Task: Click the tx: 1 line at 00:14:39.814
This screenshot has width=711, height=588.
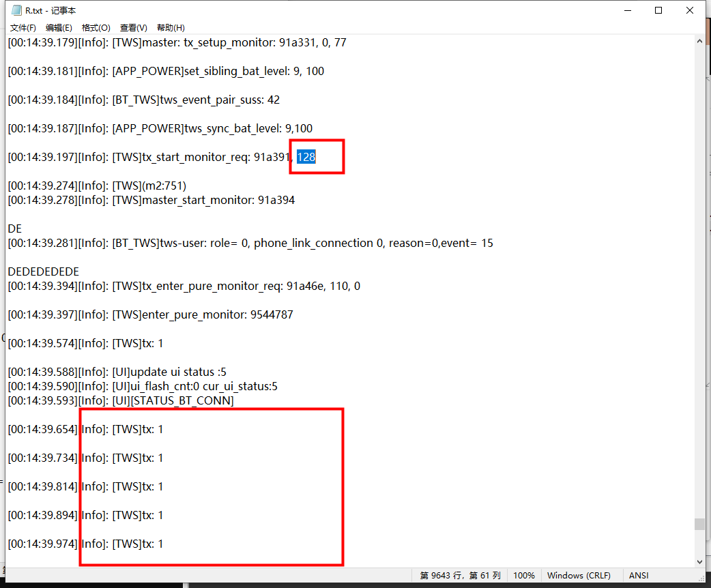Action: click(86, 486)
